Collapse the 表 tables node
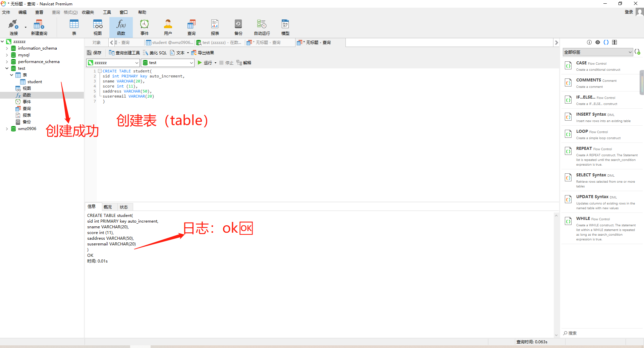The width and height of the screenshot is (644, 348). point(11,75)
